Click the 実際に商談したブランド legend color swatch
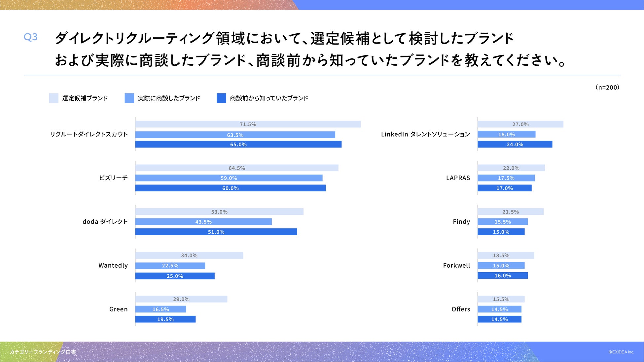Viewport: 644px width, 362px height. coord(129,98)
